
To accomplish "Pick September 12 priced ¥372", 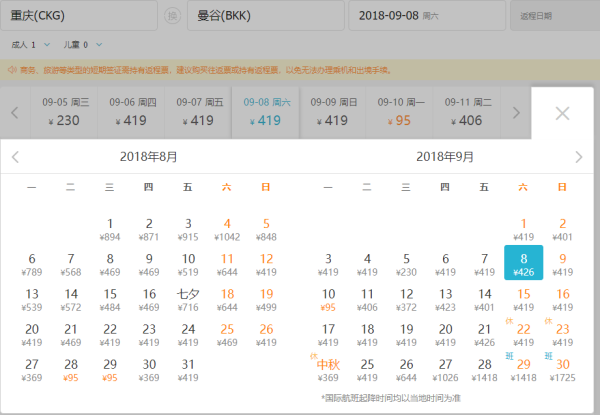I will (x=406, y=300).
